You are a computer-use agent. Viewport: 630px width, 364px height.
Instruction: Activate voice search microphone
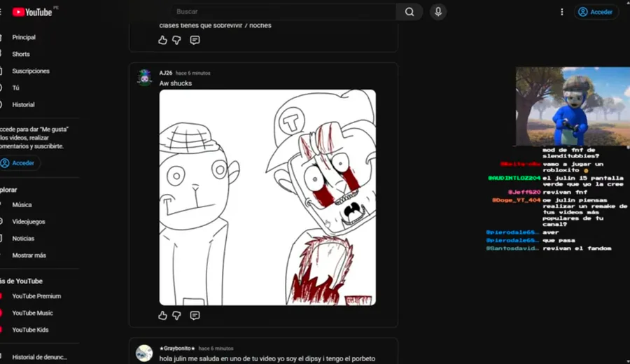[x=438, y=12]
